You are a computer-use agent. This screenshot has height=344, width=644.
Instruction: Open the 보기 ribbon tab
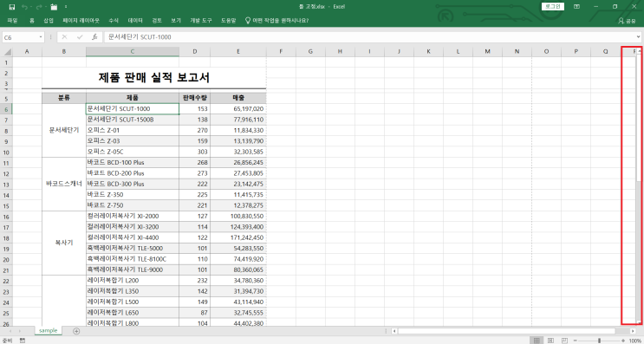click(x=176, y=20)
